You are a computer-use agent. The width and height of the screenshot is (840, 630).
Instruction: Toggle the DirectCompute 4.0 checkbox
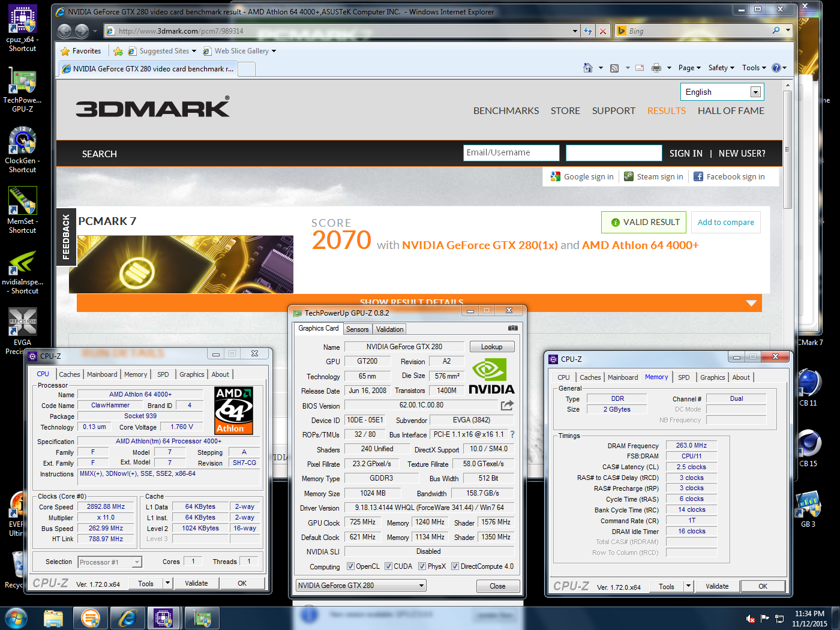click(x=455, y=566)
